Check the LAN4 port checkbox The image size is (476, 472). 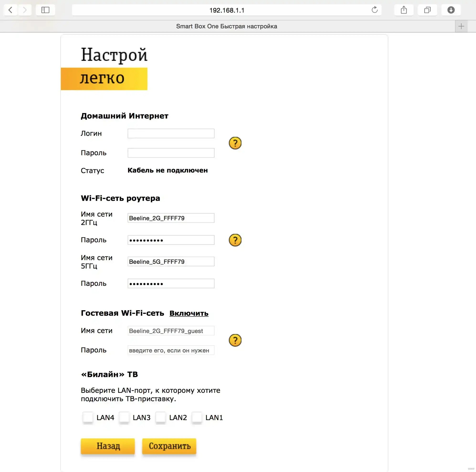tap(88, 417)
